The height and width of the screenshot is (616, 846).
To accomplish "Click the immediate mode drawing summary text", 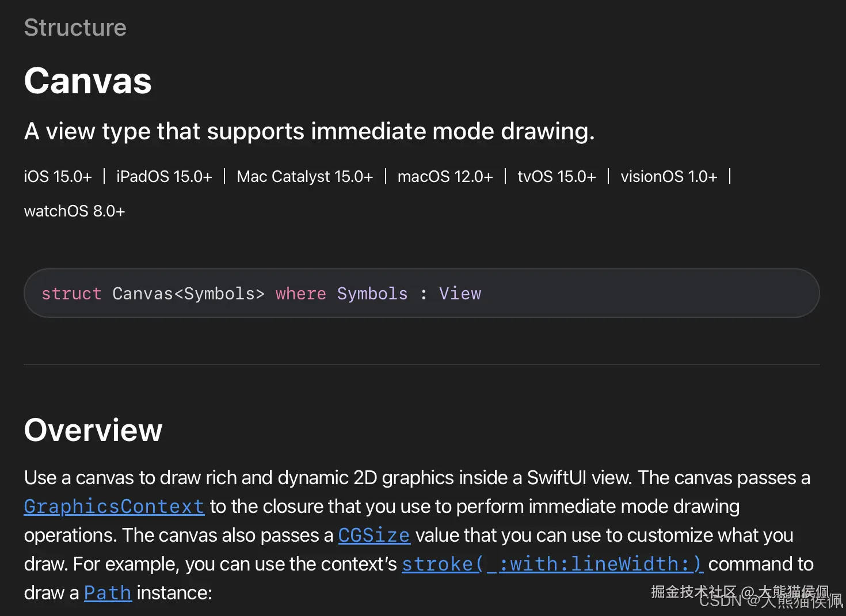I will pos(309,131).
